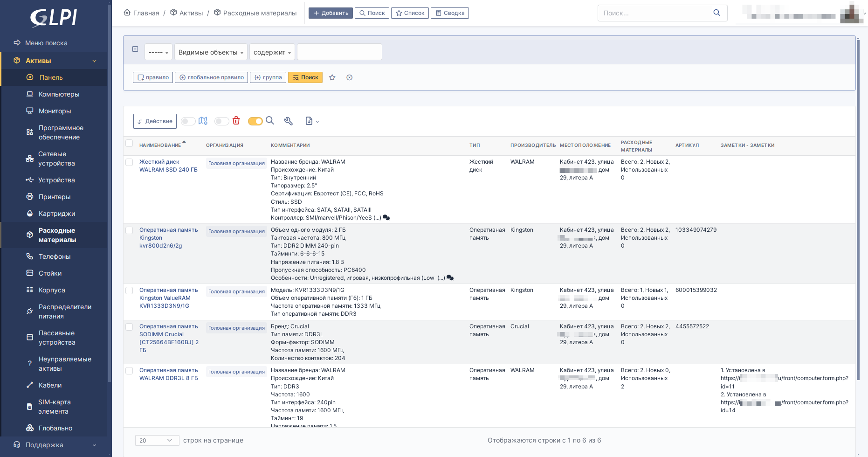Open the rows per page dropdown

click(x=157, y=440)
